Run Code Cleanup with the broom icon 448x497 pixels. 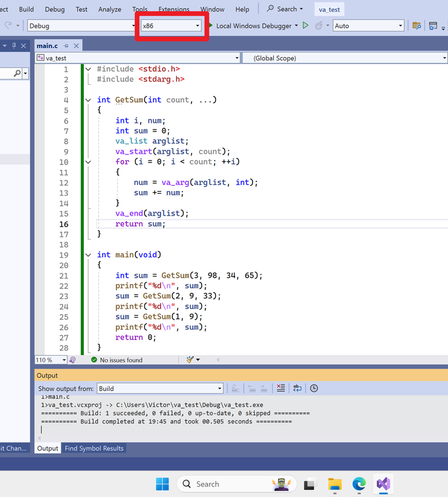coord(190,359)
